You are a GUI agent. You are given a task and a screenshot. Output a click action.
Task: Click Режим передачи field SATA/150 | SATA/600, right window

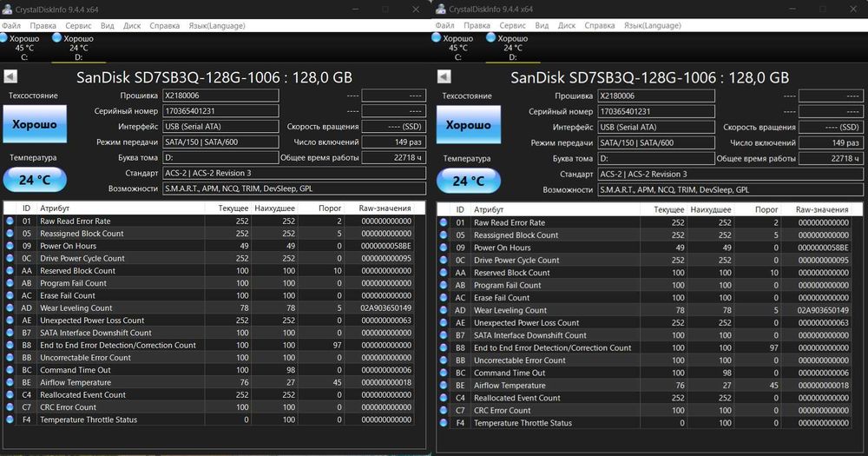(x=656, y=142)
